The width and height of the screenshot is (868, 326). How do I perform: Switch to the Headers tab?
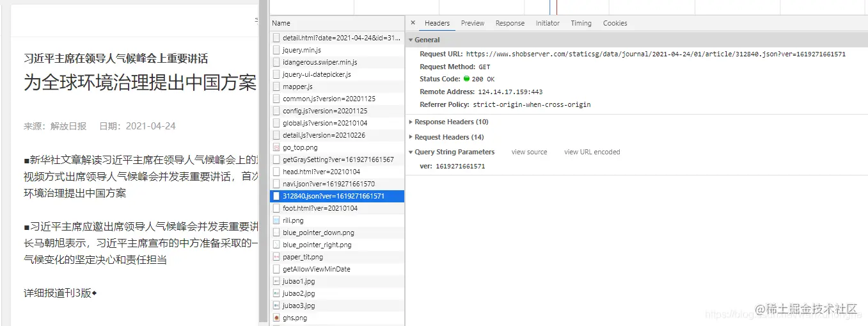437,23
